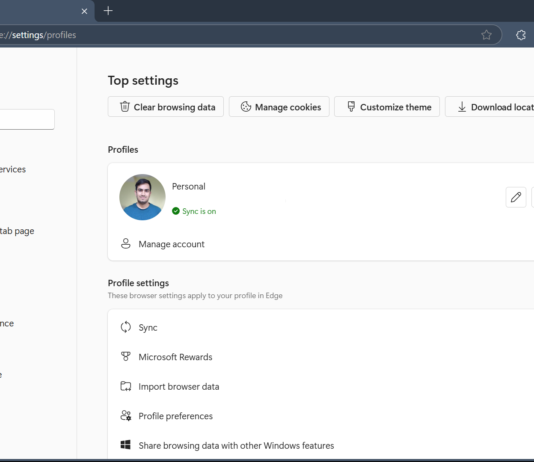Open Customize theme
Viewport: 534px width, 462px height.
point(387,107)
